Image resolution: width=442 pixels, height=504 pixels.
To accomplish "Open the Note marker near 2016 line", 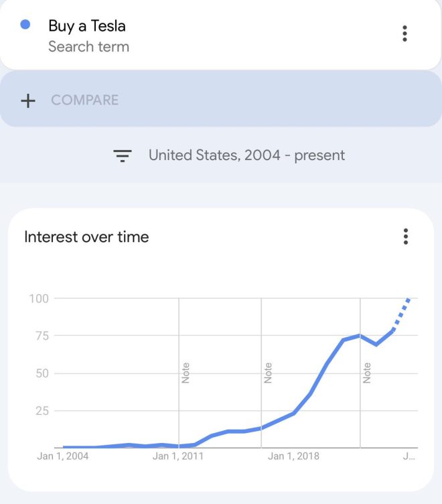I will [268, 373].
